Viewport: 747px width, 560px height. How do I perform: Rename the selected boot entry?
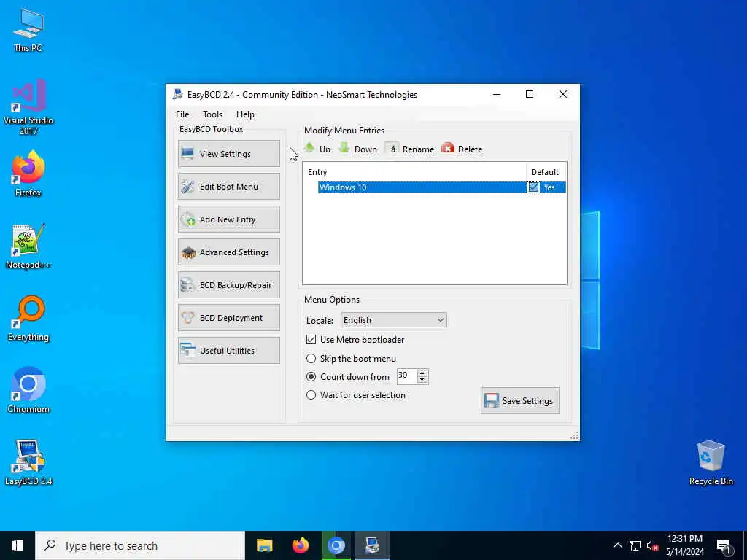click(x=410, y=149)
